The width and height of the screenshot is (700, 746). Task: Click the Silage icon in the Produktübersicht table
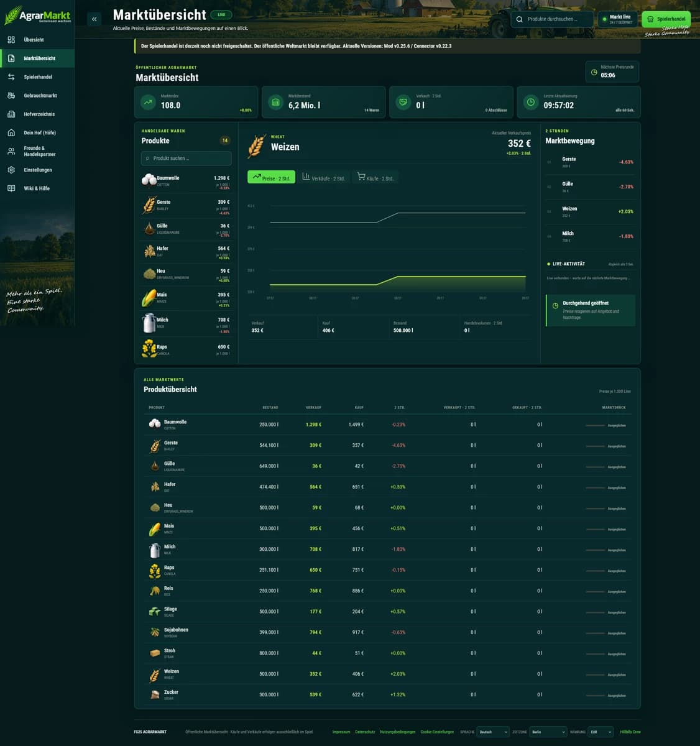[155, 612]
